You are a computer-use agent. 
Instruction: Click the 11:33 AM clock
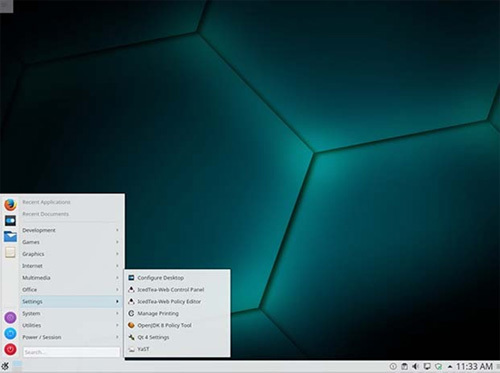pos(474,367)
